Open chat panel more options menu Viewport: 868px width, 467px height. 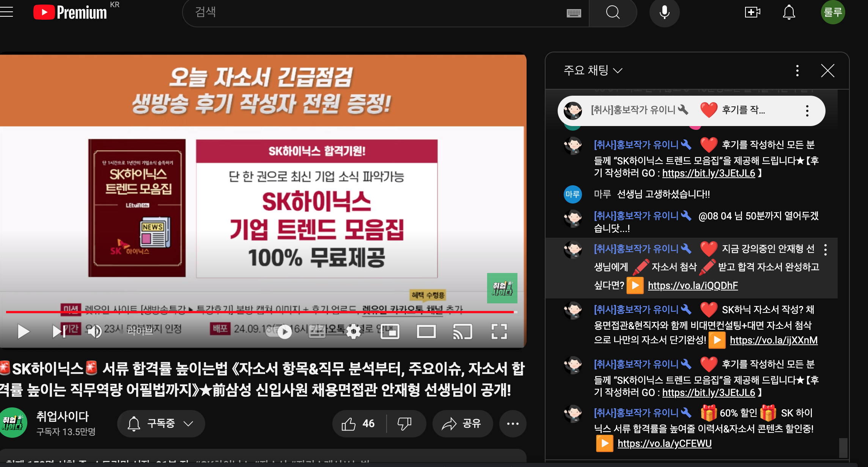[797, 71]
